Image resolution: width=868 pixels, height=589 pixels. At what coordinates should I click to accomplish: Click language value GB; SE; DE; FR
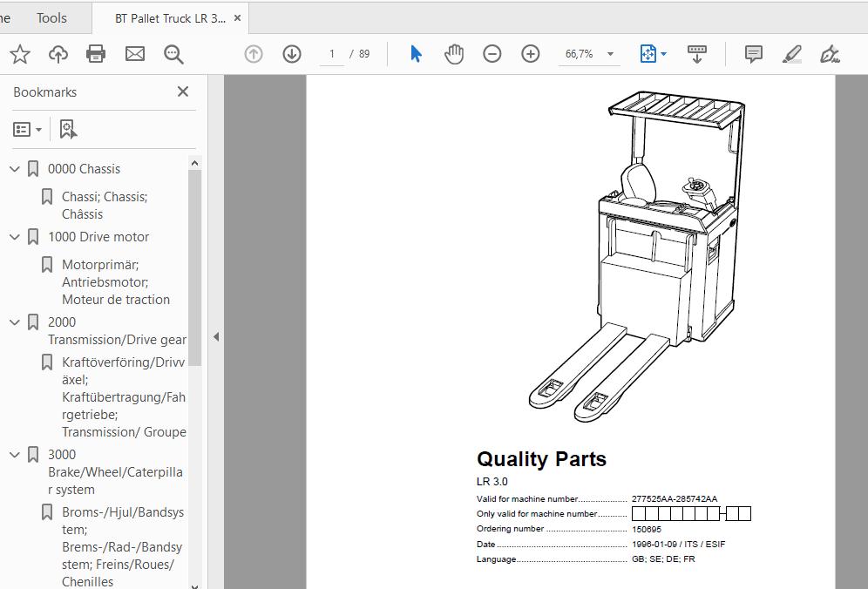pos(663,559)
